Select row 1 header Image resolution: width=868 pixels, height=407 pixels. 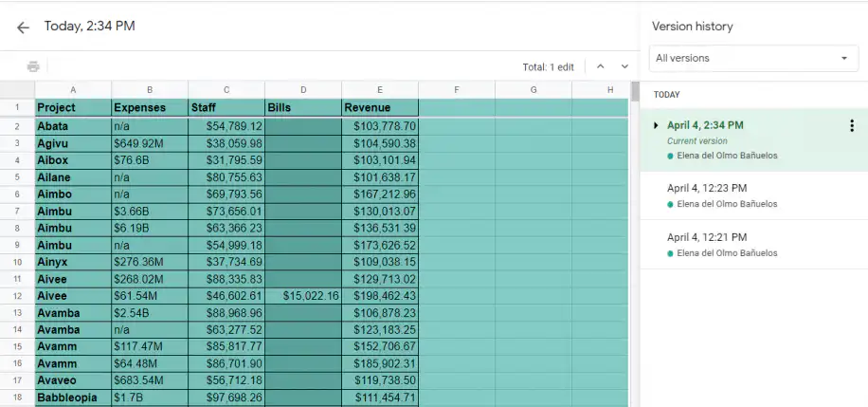[17, 107]
